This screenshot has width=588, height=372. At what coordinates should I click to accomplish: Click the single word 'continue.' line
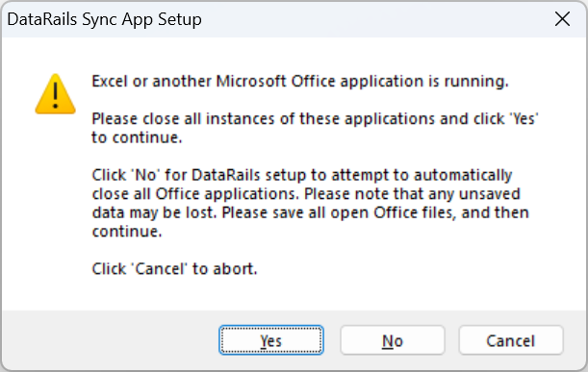[127, 231]
